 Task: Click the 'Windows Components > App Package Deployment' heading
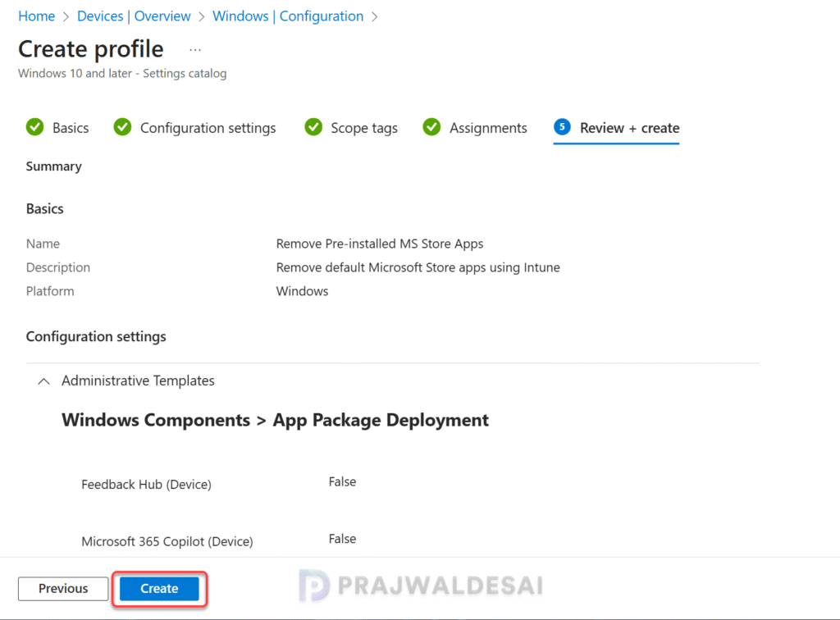pos(275,420)
